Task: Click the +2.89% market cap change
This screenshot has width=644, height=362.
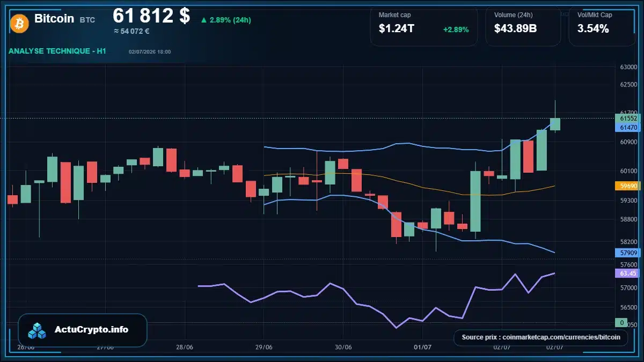Action: (456, 29)
